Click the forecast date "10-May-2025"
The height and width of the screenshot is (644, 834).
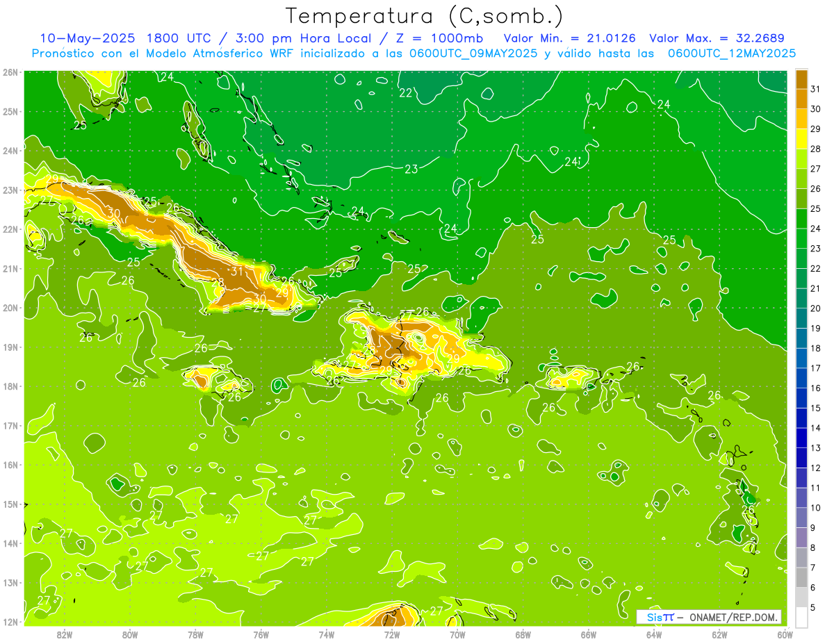pos(88,38)
